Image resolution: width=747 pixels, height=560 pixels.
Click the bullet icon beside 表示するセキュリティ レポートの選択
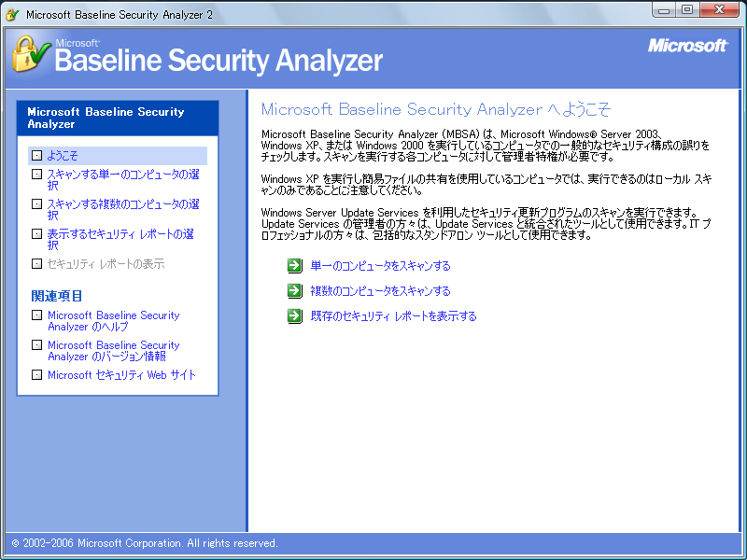click(36, 234)
